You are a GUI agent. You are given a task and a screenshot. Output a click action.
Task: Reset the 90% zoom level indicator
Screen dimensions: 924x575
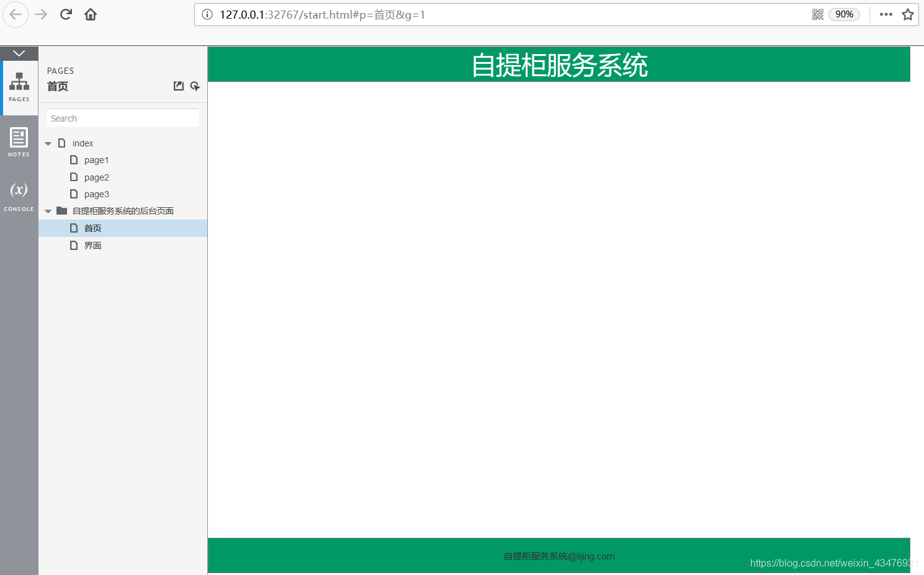coord(844,14)
